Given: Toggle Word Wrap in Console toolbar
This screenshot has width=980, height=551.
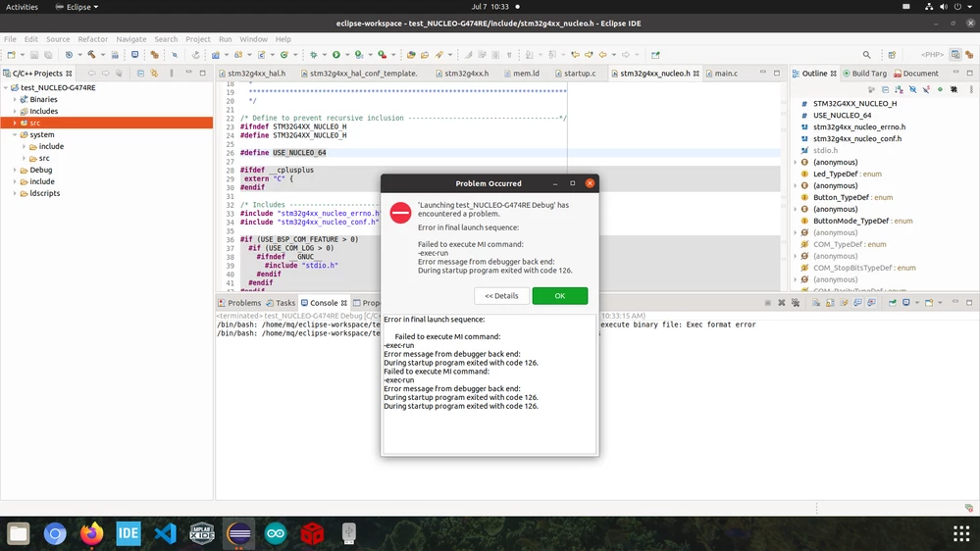Looking at the screenshot, I should point(844,303).
